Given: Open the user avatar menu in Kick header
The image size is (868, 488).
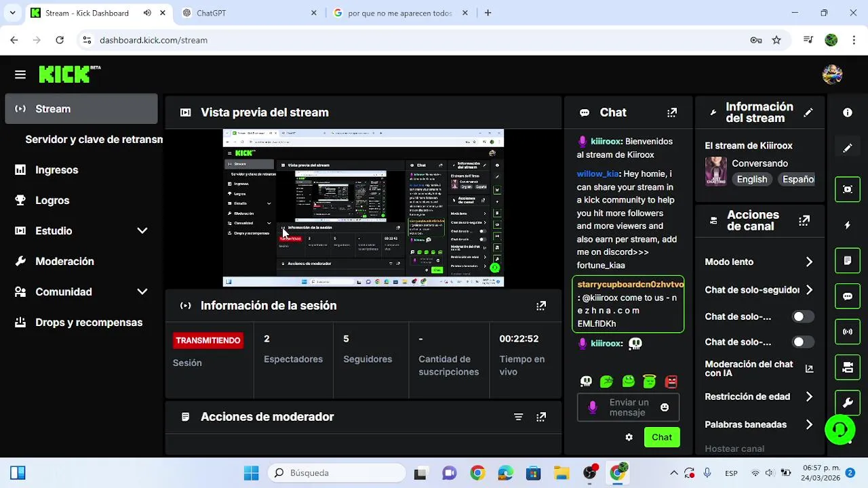Looking at the screenshot, I should point(832,75).
